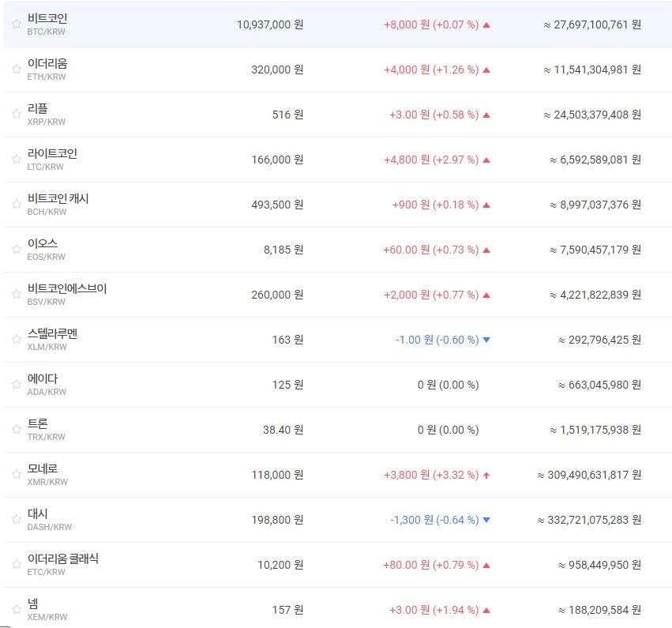Screen dimensions: 672x628
Task: Click the favorite star beside 이더리움
Action: 16,69
